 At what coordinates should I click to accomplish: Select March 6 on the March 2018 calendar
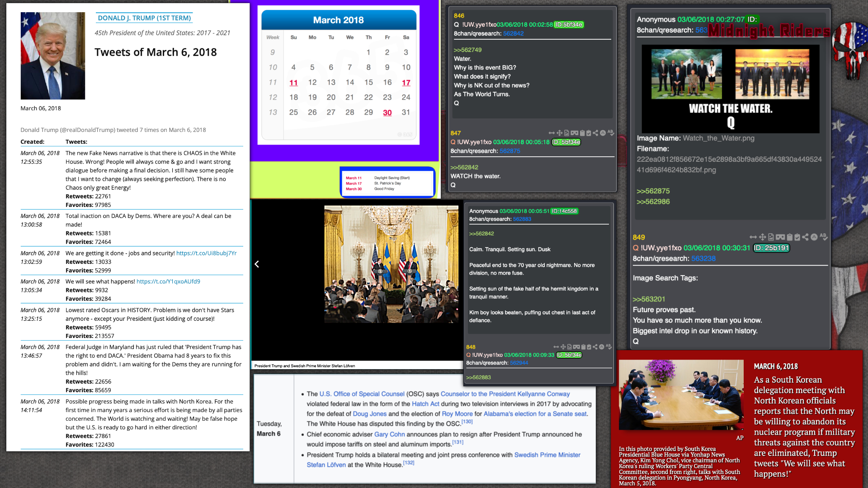click(331, 67)
